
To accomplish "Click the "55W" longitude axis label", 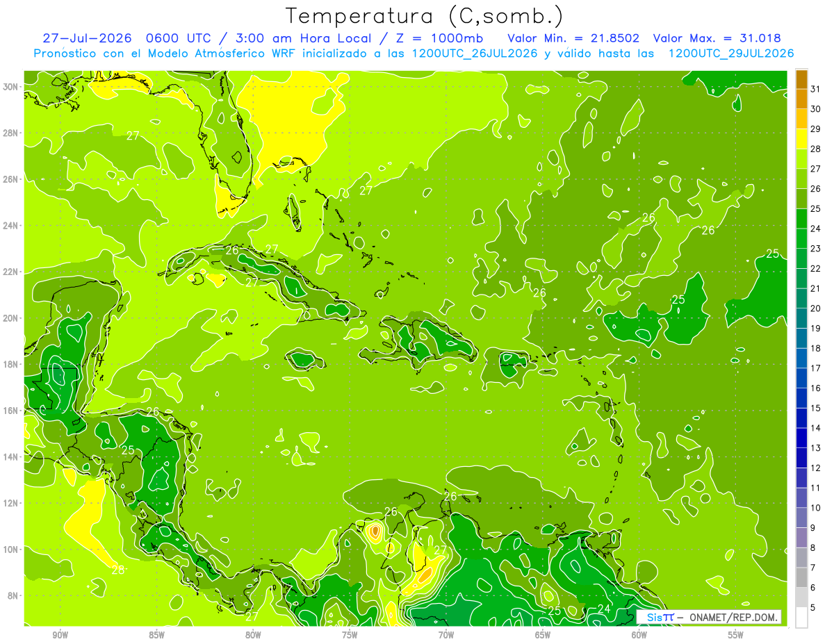I will (x=737, y=636).
